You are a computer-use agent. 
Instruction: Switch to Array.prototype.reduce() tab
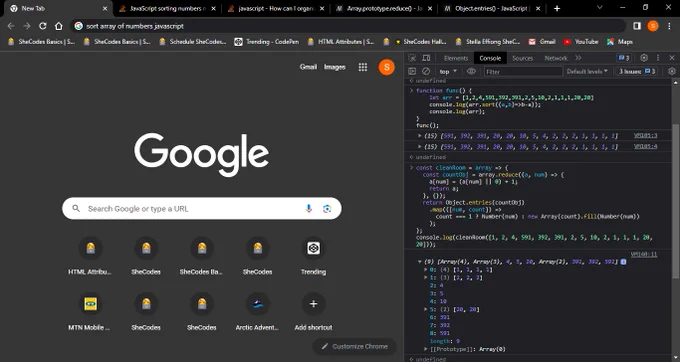pos(383,9)
